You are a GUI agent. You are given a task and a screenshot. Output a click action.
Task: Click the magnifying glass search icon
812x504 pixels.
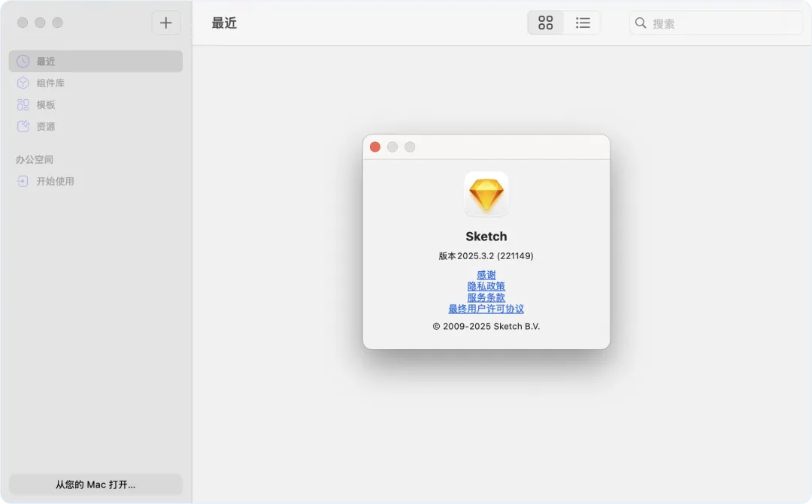(641, 23)
